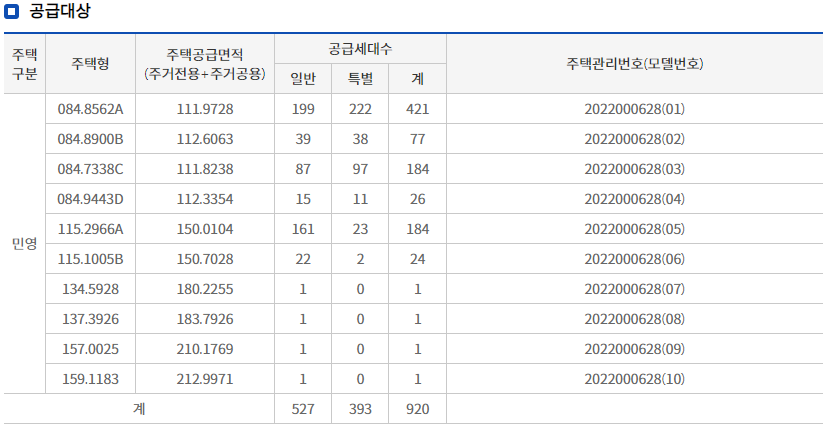823x426 pixels.
Task: Click the 공급세대수 group header
Action: tap(360, 49)
